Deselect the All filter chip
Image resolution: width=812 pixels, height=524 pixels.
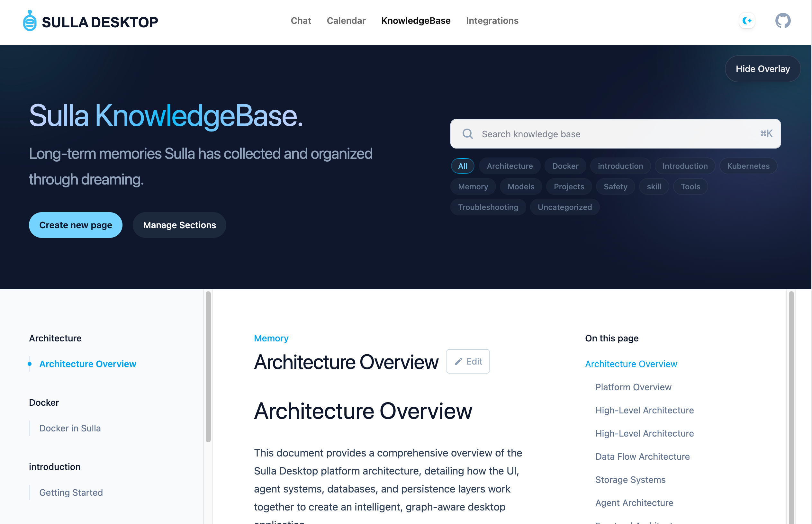coord(462,166)
